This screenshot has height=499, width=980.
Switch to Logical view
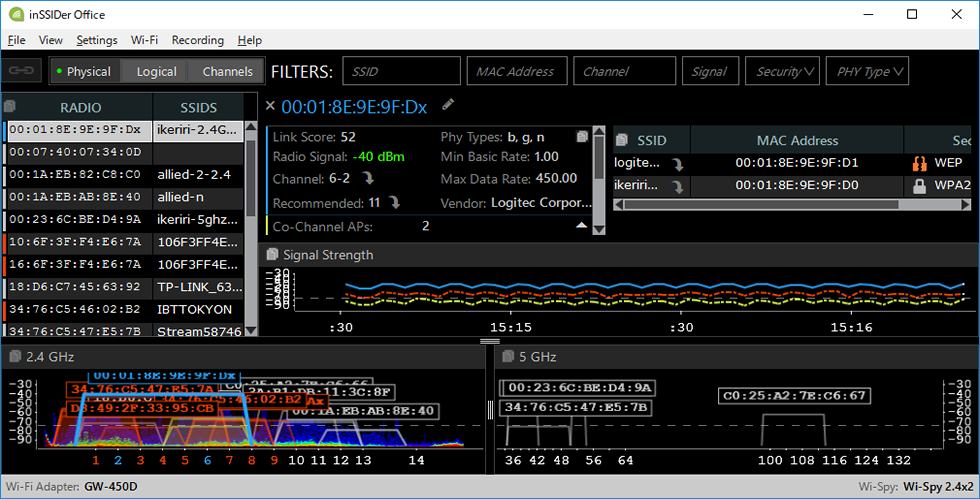point(156,71)
